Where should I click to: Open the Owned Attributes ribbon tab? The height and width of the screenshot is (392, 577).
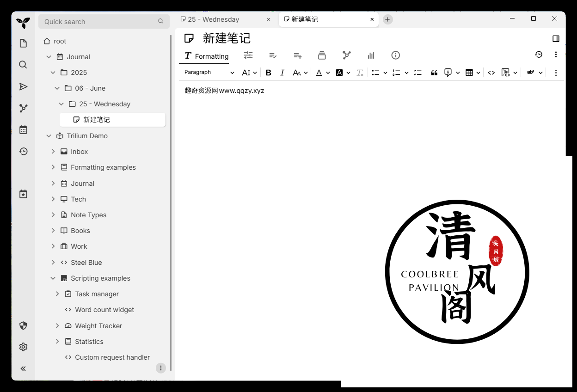[x=273, y=55]
